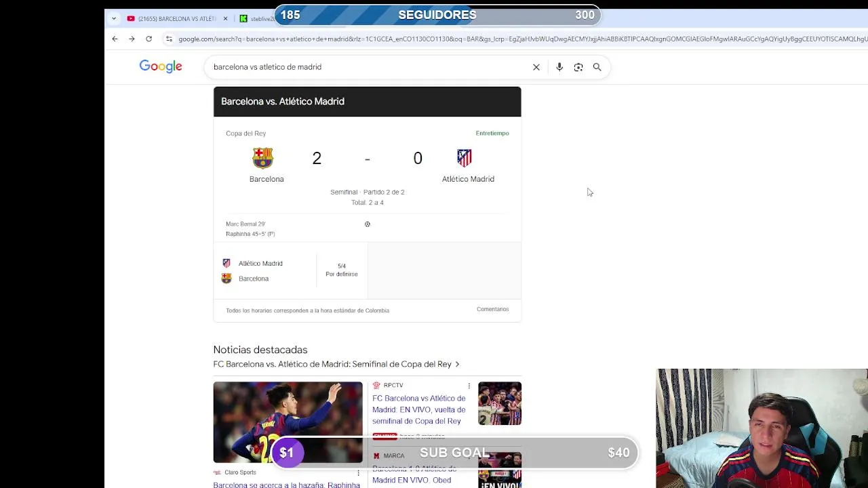Open the RPCTV article thumbnail image
This screenshot has width=868, height=488.
point(500,403)
